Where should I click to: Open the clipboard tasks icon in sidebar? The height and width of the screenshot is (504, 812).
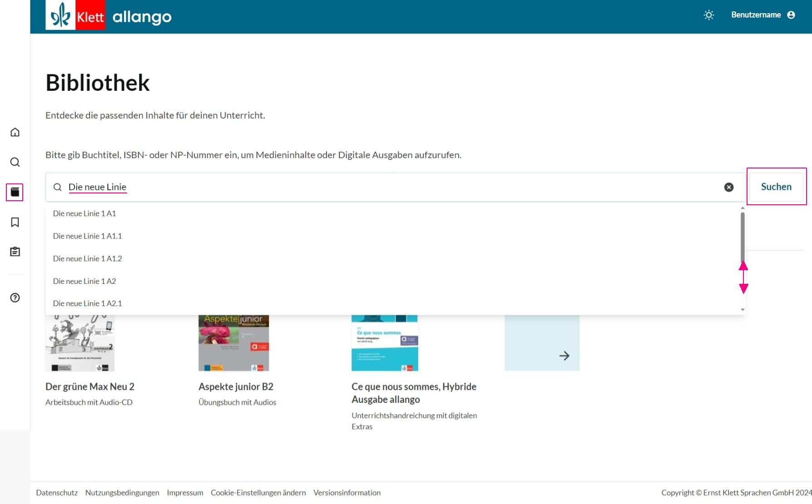point(15,252)
